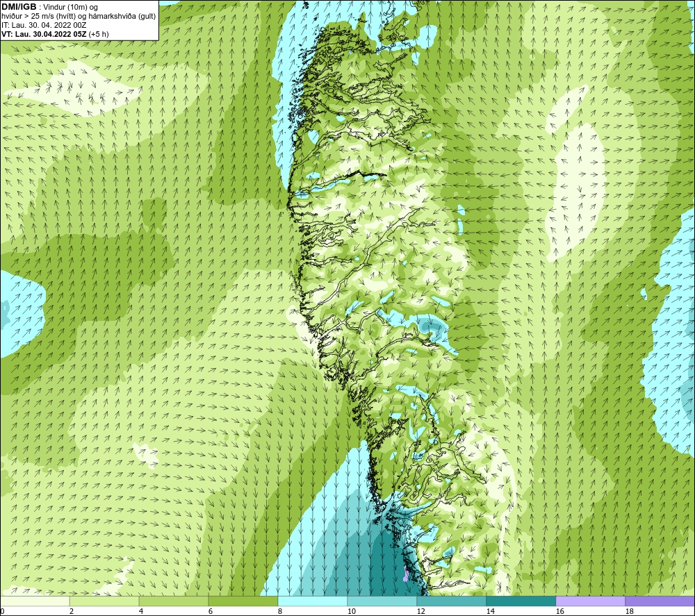Click the 8–10 m/s light cyan swatch

(x=313, y=601)
